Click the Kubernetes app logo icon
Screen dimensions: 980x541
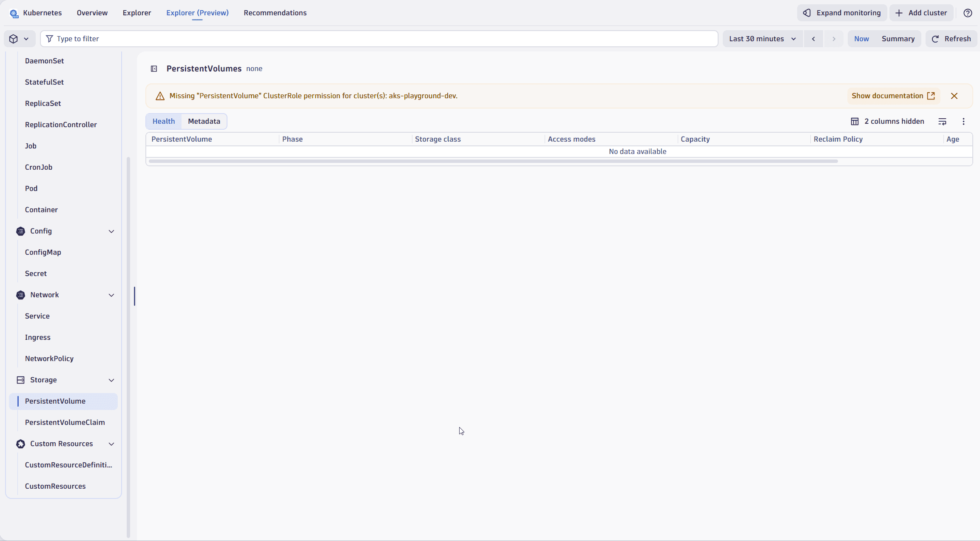pyautogui.click(x=14, y=13)
